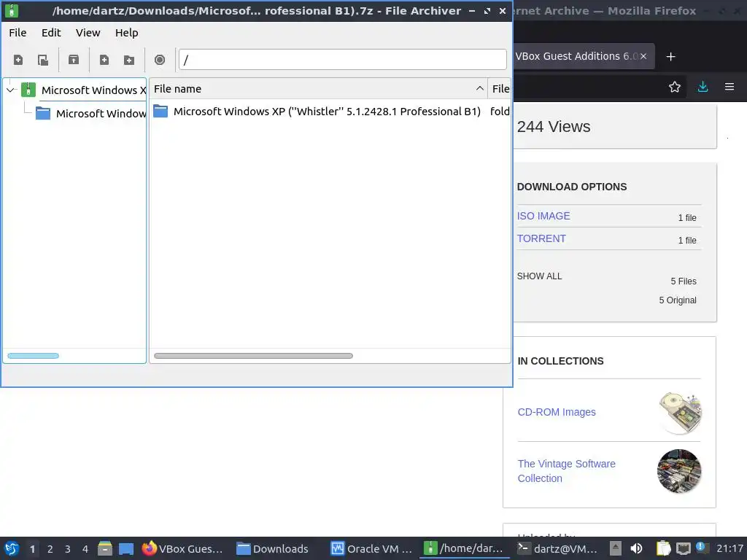Click the clipboard tray icon
This screenshot has height=560, width=747.
point(663,548)
